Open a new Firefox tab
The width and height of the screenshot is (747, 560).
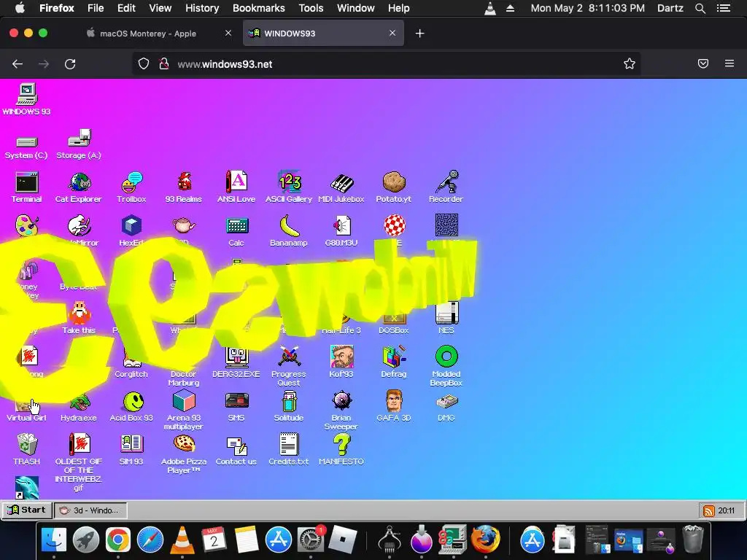[x=419, y=34]
